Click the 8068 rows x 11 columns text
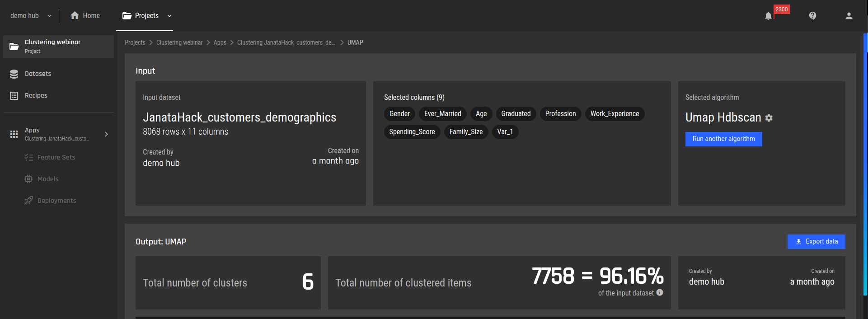Viewport: 868px width, 319px height. point(186,132)
